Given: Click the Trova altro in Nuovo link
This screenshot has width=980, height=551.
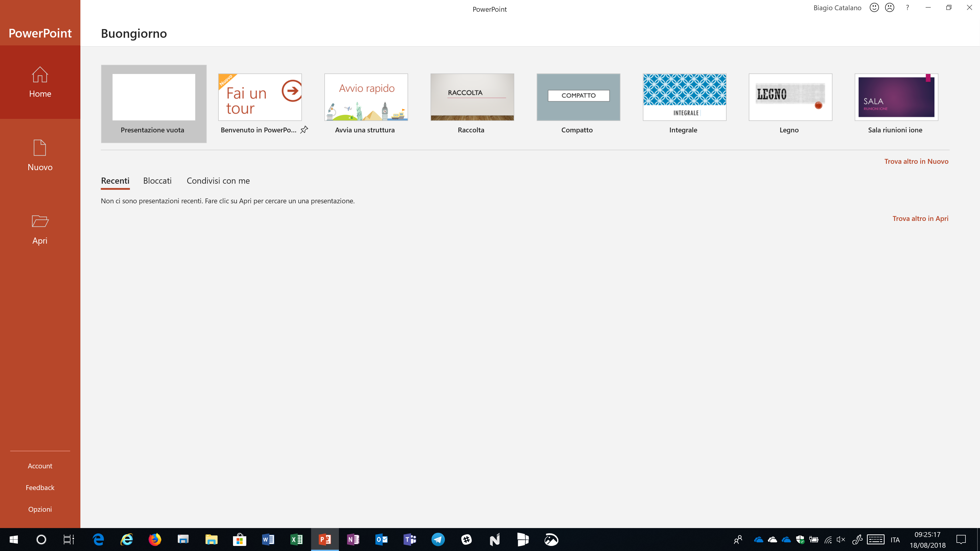Looking at the screenshot, I should click(916, 161).
